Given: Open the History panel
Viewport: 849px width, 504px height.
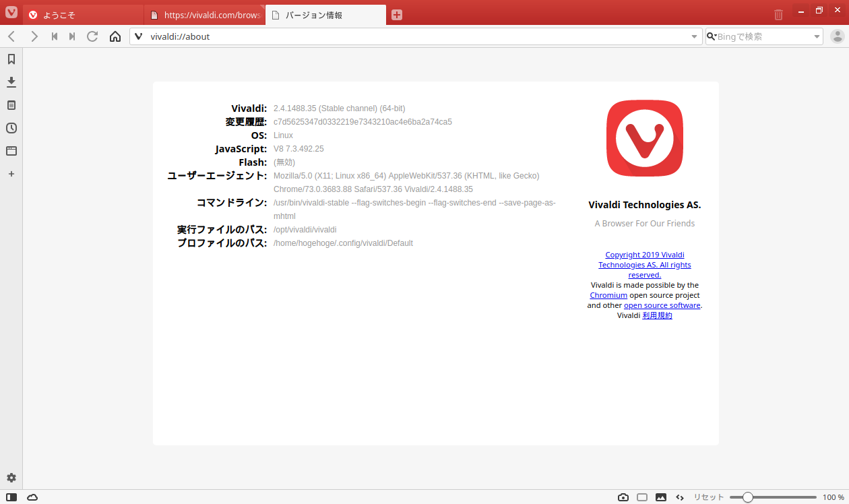Looking at the screenshot, I should tap(11, 128).
